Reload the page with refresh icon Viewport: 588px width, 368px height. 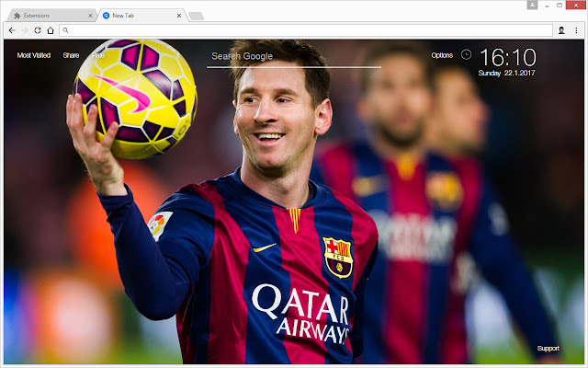(x=38, y=30)
